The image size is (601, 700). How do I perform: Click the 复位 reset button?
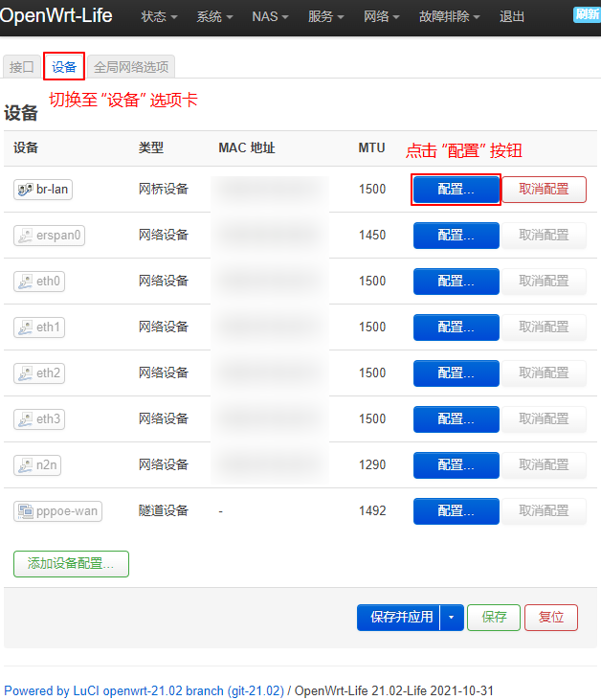[551, 618]
